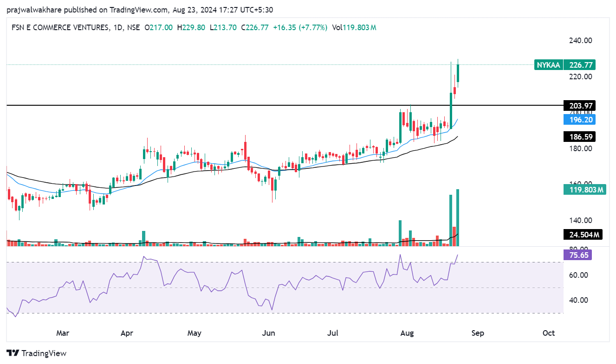Viewport: 616px width, 364px height.
Task: Click the open value O217.00 in header
Action: pos(159,27)
